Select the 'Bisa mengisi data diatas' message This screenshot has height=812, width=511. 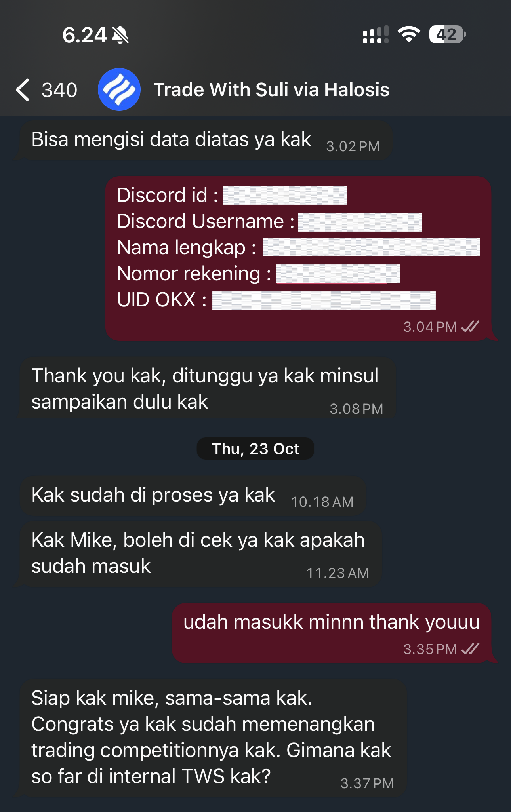pos(203,141)
